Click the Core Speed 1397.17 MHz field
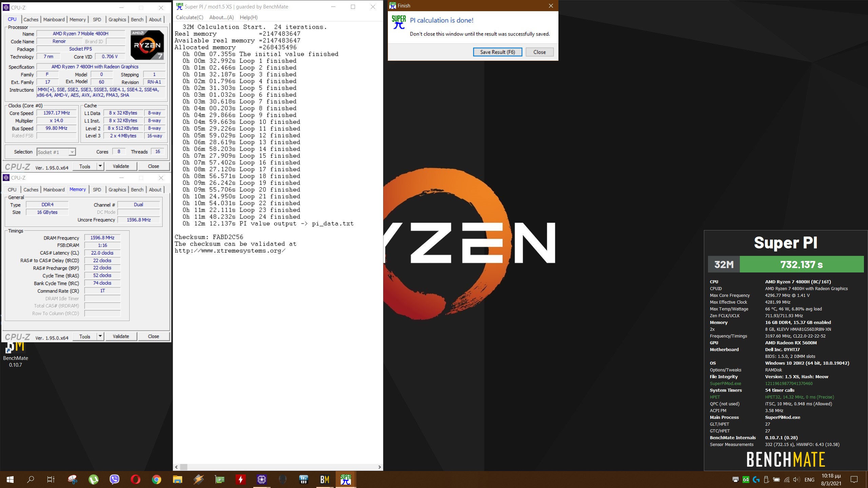The height and width of the screenshot is (488, 868). 57,113
